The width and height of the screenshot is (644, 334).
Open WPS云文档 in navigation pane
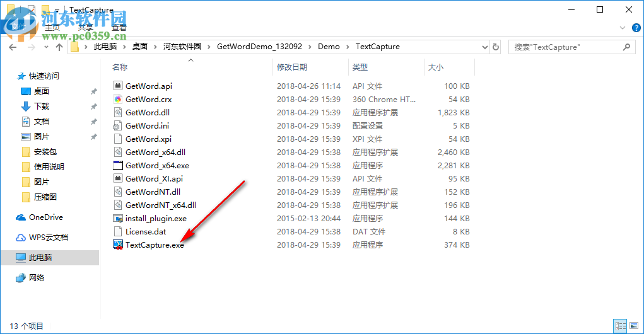(x=48, y=237)
